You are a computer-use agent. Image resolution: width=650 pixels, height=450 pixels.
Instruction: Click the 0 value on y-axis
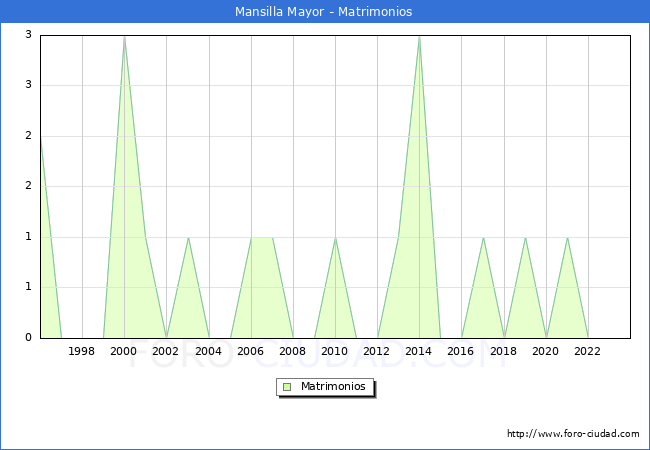tap(28, 337)
